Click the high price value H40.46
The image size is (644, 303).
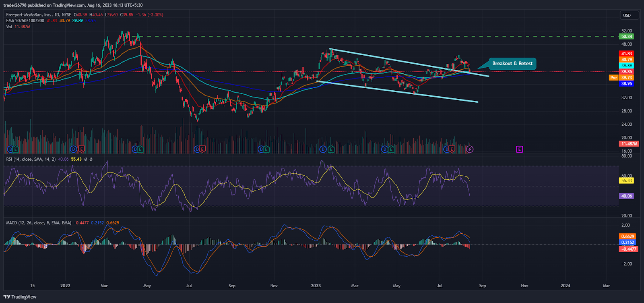96,15
